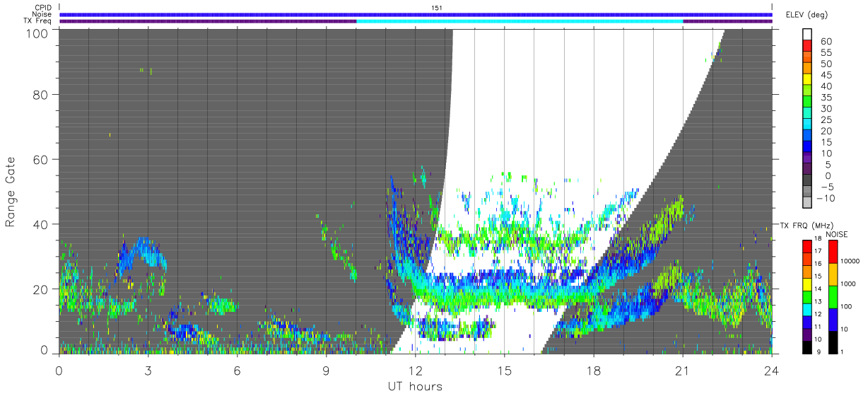
Task: Select the 18 tick on the UT hours axis
Action: coord(594,369)
